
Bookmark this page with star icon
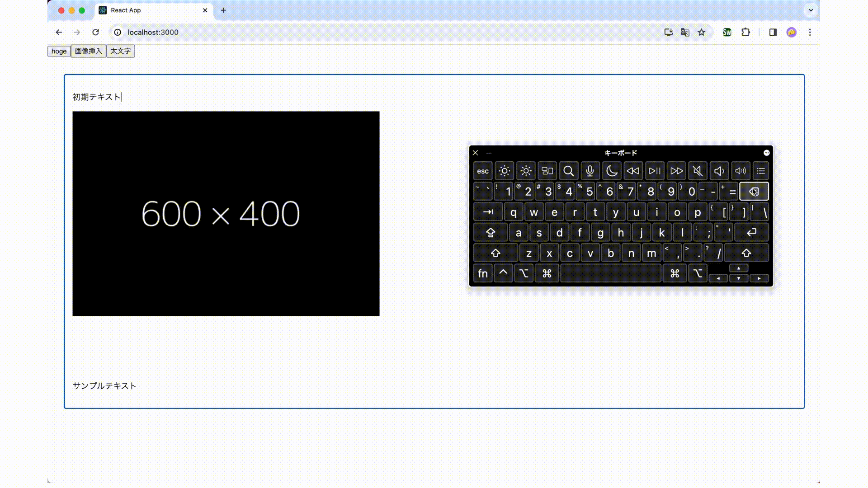pos(701,32)
